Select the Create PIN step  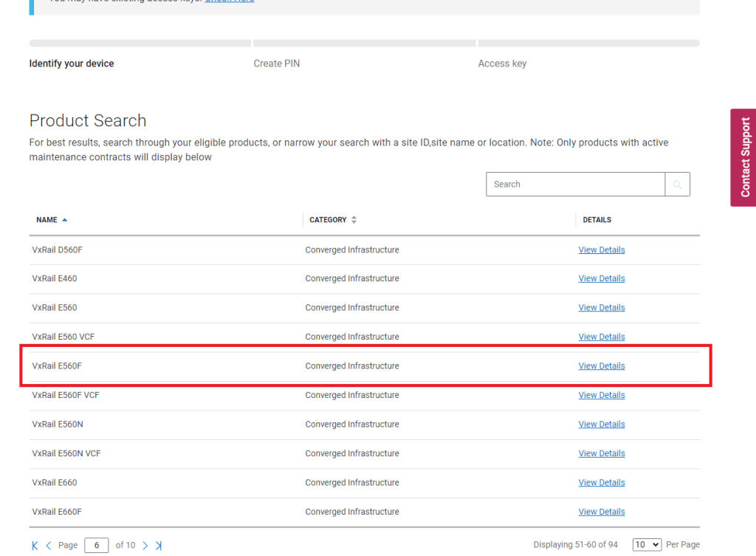click(276, 64)
